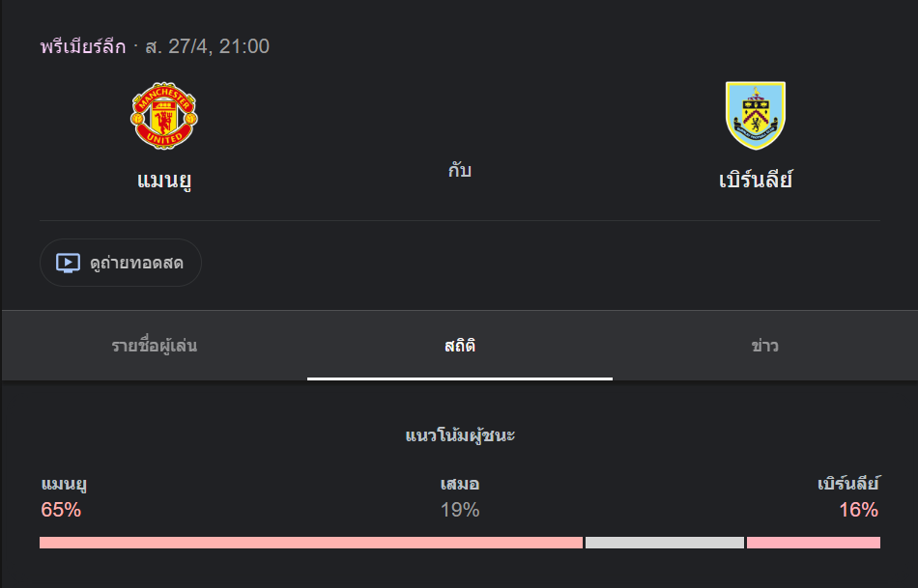The width and height of the screenshot is (918, 588).
Task: Open Burnley team page via logo
Action: click(757, 115)
